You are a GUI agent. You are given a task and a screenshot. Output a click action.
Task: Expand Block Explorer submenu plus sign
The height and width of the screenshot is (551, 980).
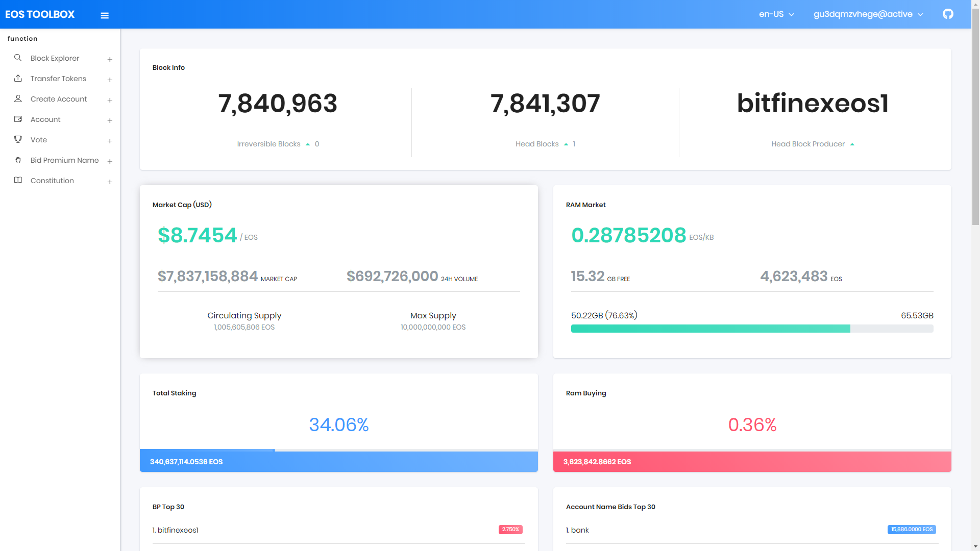110,59
